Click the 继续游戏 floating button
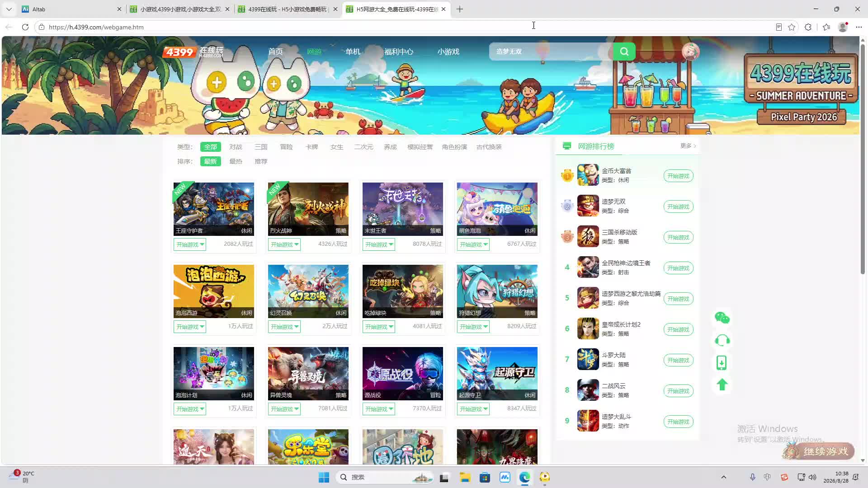This screenshot has width=868, height=488. [819, 451]
